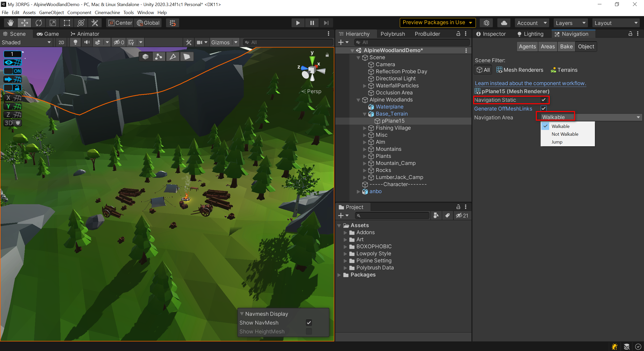Select the Rect tool
Screen dimensions: 644x351
(67, 23)
